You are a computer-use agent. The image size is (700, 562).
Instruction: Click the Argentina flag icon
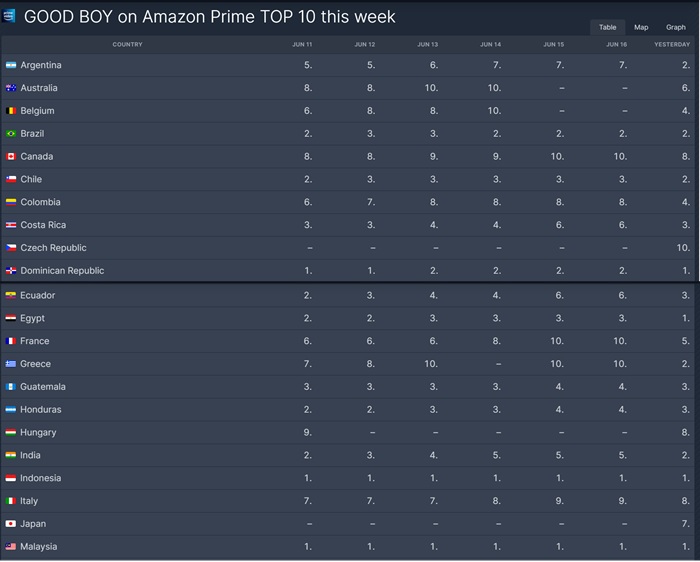click(11, 65)
